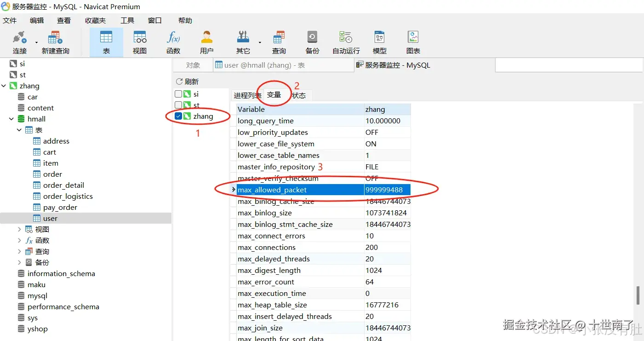Select the information_schema database icon
Screen dimensions: 644x341
21,274
